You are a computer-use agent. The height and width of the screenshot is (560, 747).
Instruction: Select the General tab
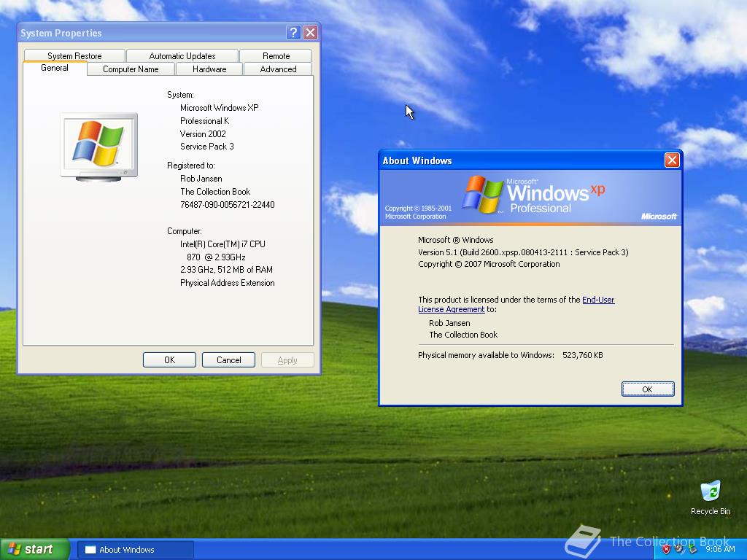coord(55,68)
